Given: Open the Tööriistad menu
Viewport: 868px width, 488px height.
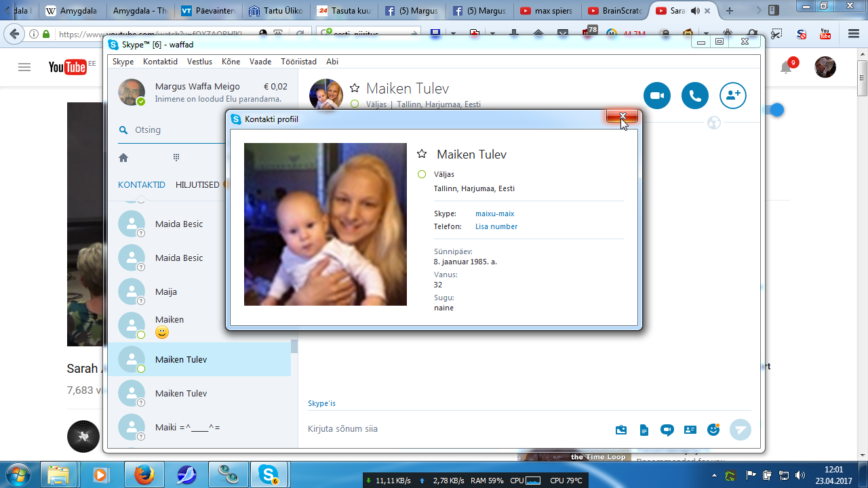Looking at the screenshot, I should [x=298, y=62].
